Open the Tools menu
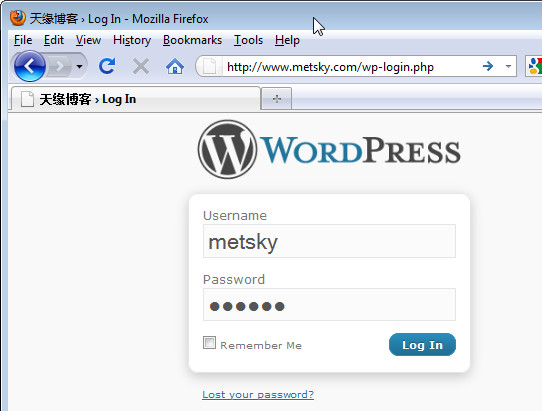The height and width of the screenshot is (411, 542). click(248, 40)
